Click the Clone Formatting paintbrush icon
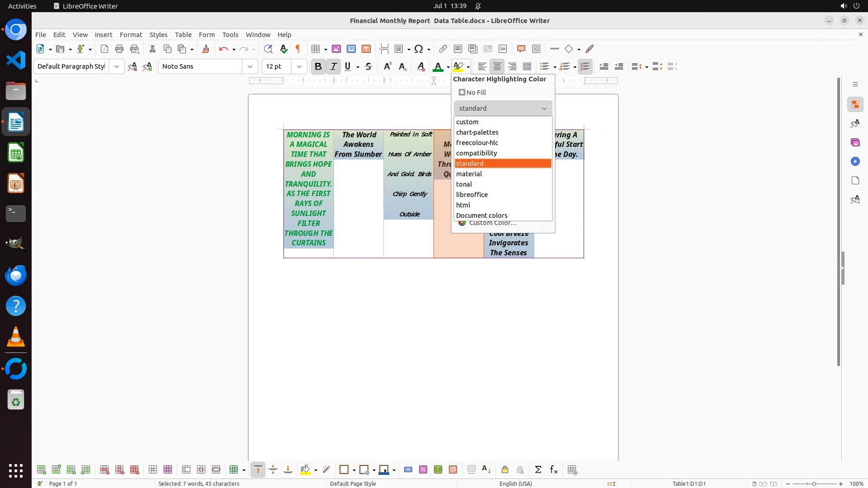The image size is (868, 488). coord(206,49)
